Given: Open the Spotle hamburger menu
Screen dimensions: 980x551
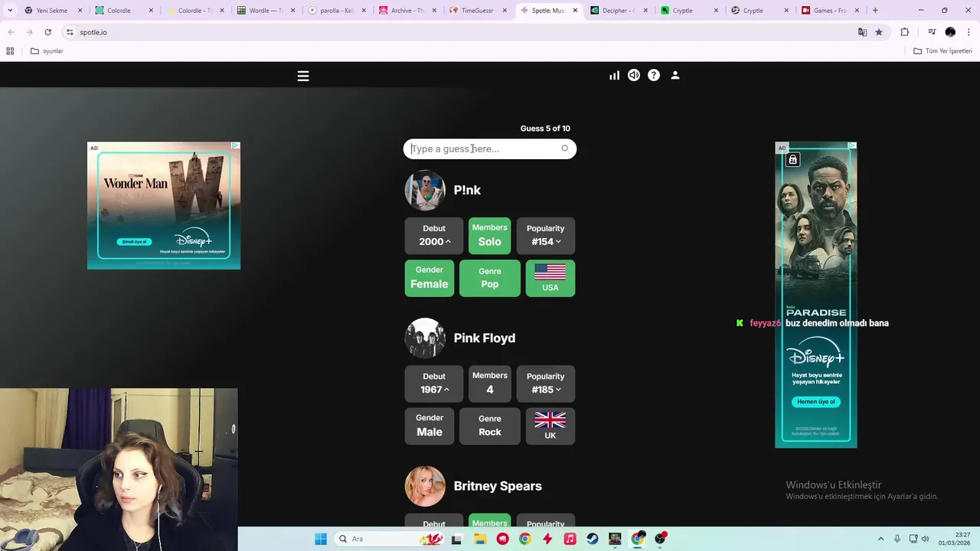Looking at the screenshot, I should click(x=303, y=76).
